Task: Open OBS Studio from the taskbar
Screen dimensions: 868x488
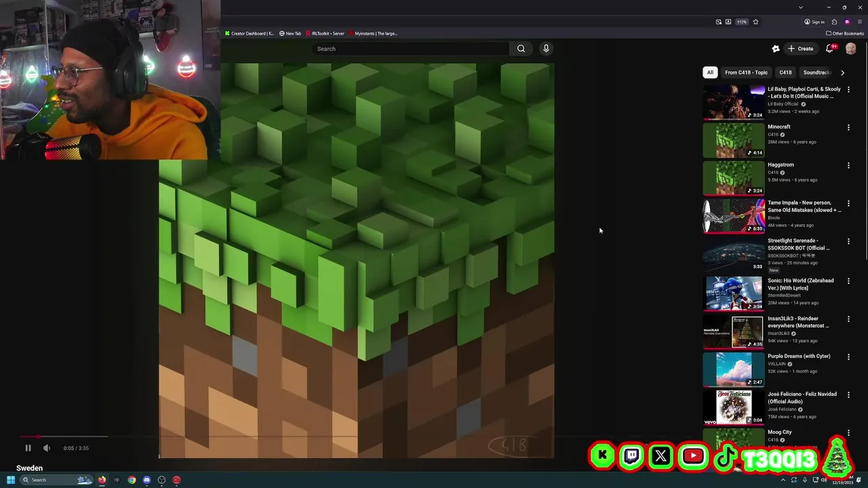Action: (x=161, y=480)
